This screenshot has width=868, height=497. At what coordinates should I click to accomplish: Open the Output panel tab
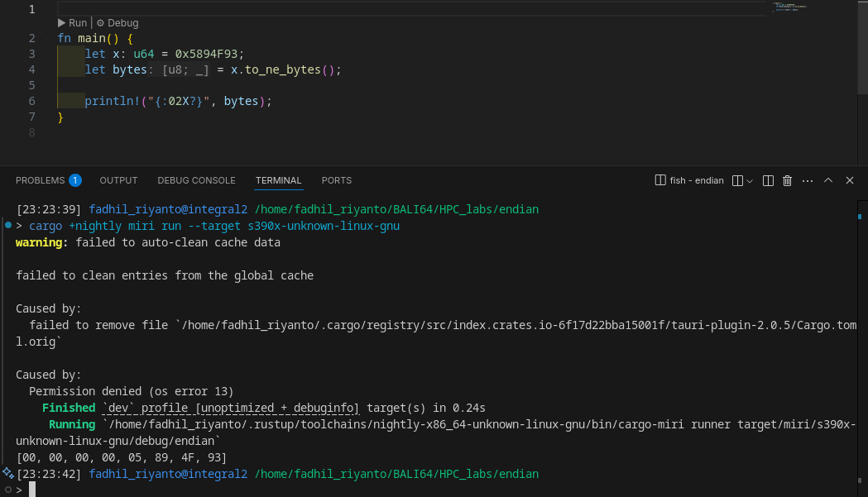[118, 180]
